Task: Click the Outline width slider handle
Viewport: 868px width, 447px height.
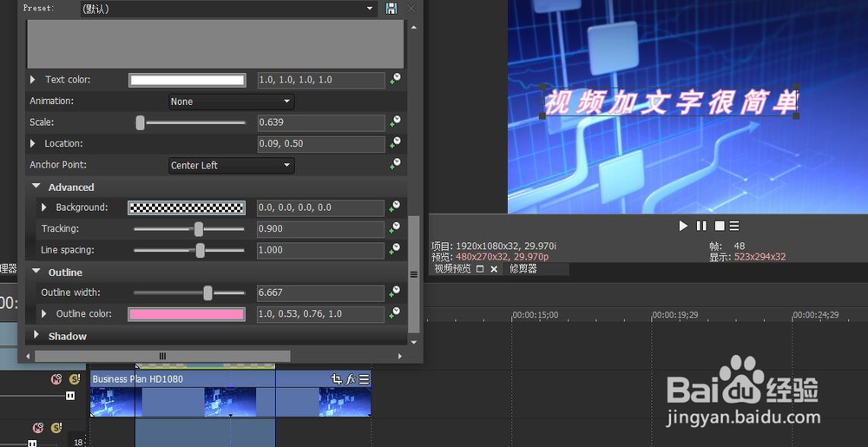Action: pos(207,293)
